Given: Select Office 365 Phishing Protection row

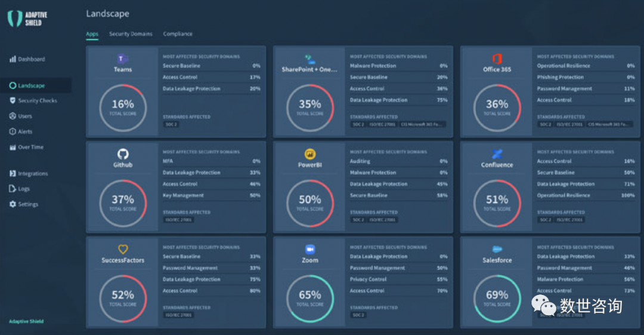Looking at the screenshot, I should point(586,77).
